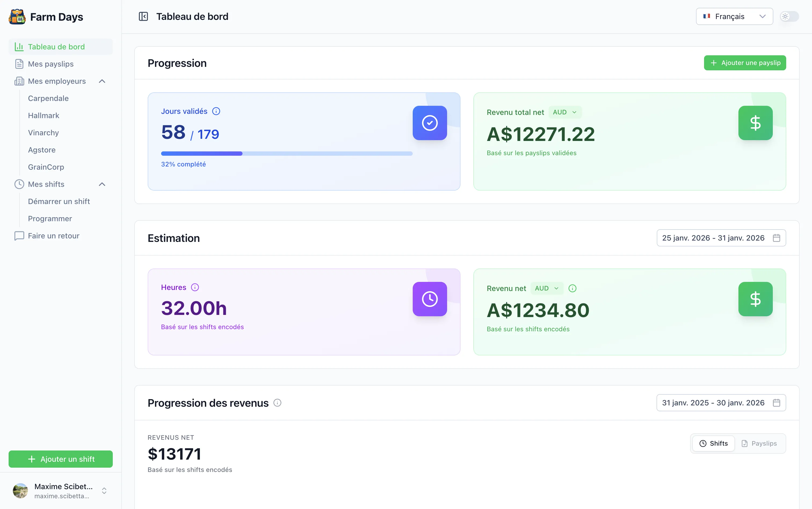Image resolution: width=812 pixels, height=509 pixels.
Task: Open AUD currency dropdown for Revenu total net
Action: point(565,112)
